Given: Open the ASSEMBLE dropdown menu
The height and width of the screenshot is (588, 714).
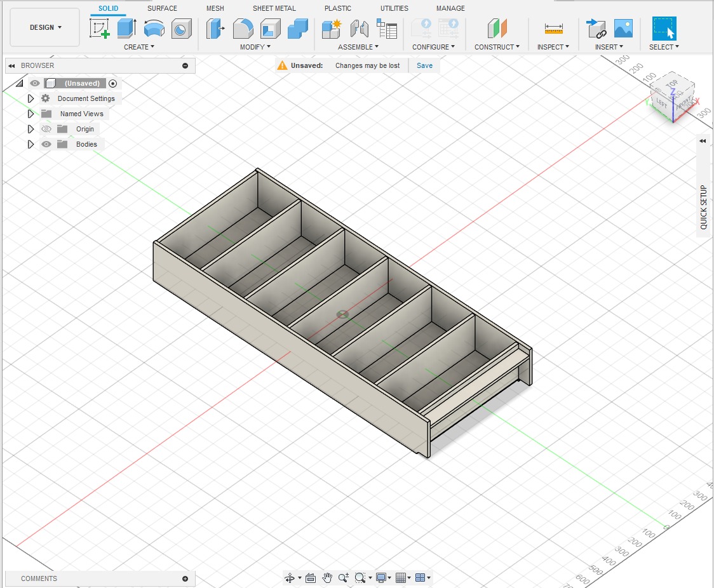Looking at the screenshot, I should point(358,47).
